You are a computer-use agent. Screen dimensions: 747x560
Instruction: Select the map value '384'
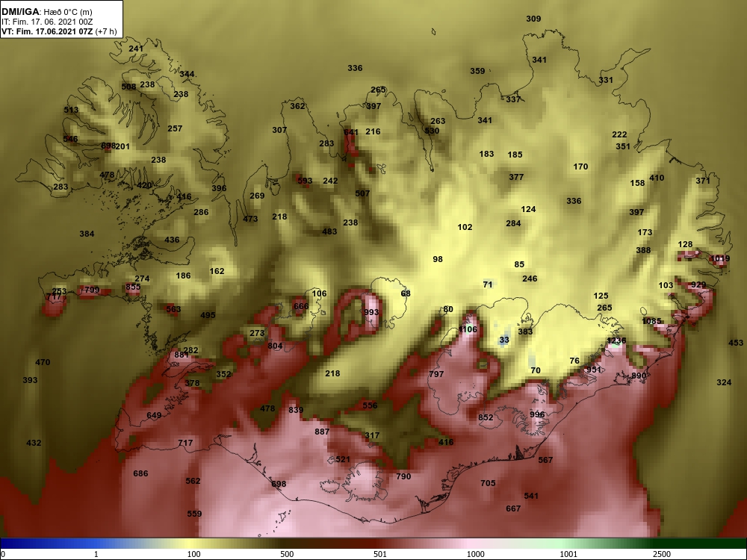pos(87,234)
